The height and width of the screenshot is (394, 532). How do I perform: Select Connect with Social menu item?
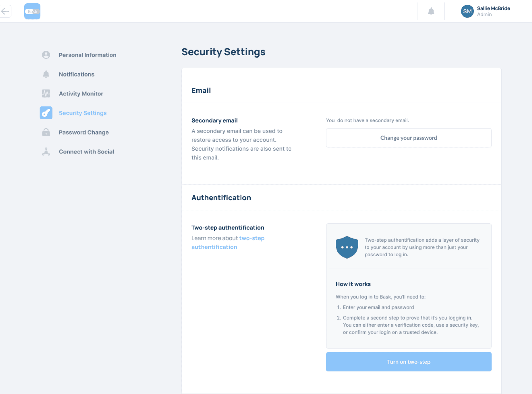click(x=86, y=152)
